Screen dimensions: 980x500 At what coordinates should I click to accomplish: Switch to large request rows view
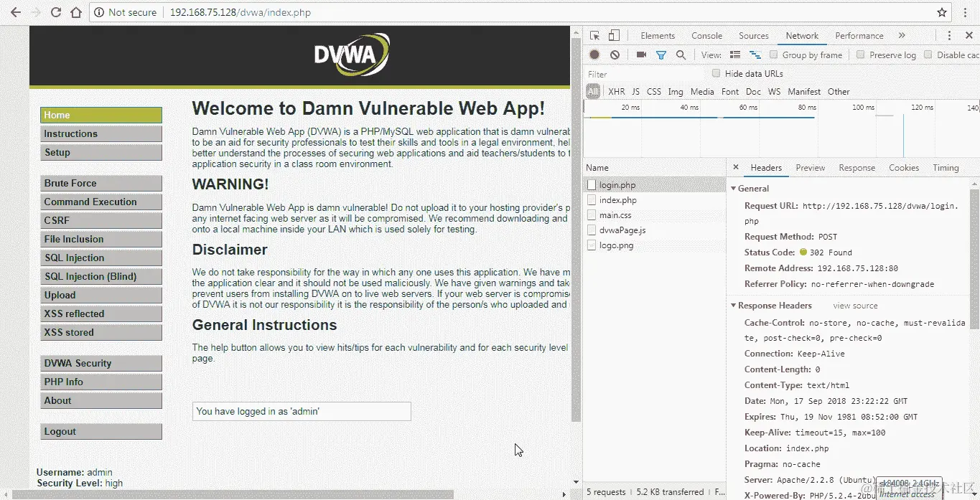(734, 55)
